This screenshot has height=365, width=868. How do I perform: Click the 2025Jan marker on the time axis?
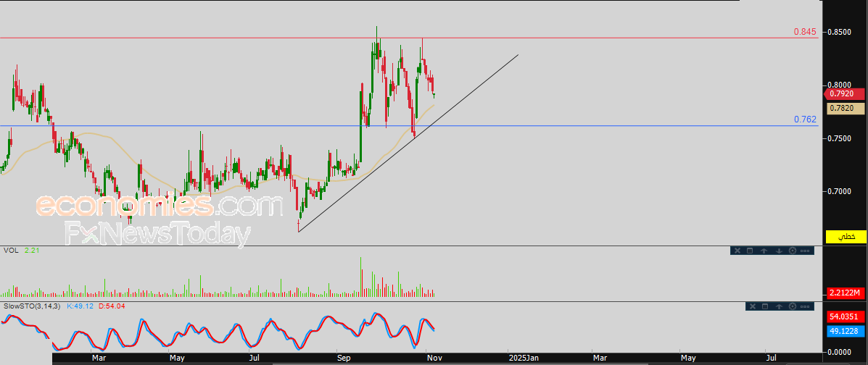click(524, 358)
